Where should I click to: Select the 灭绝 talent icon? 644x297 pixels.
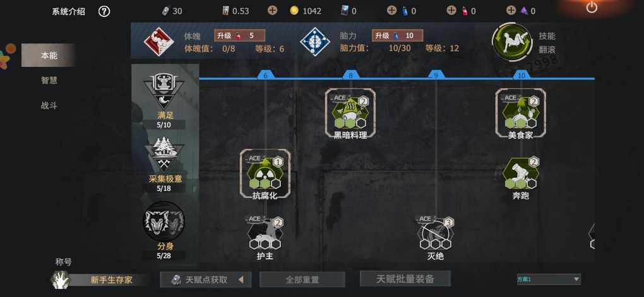point(436,235)
